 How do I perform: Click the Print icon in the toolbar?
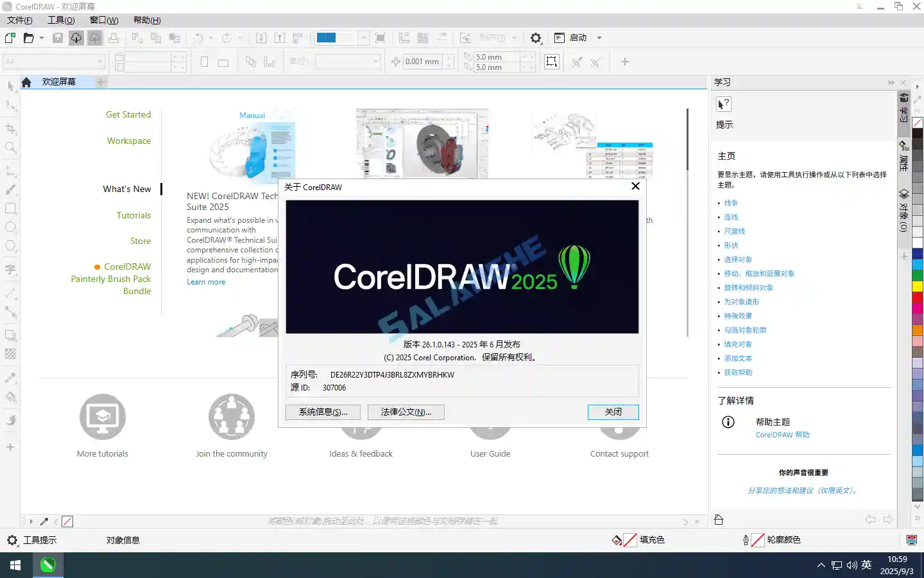click(114, 37)
